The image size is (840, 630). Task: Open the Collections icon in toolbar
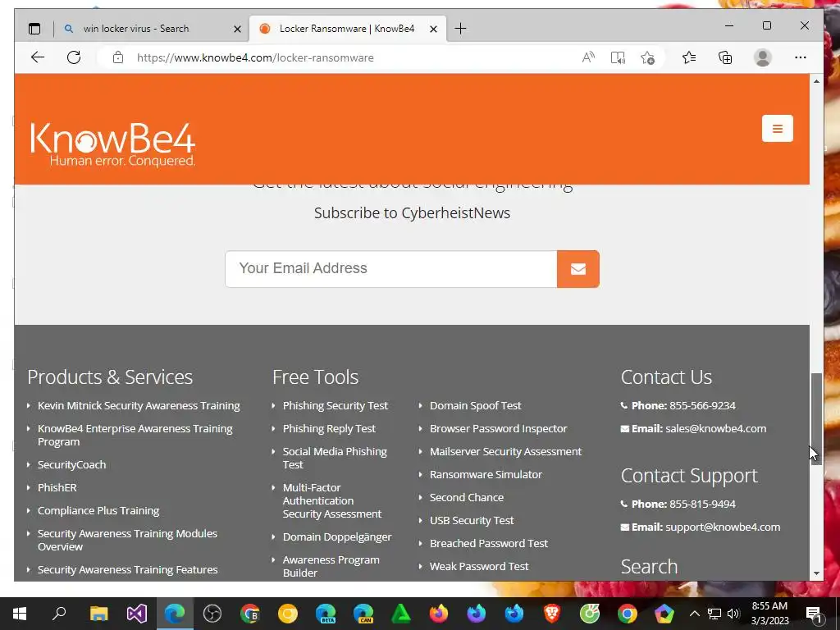point(725,57)
